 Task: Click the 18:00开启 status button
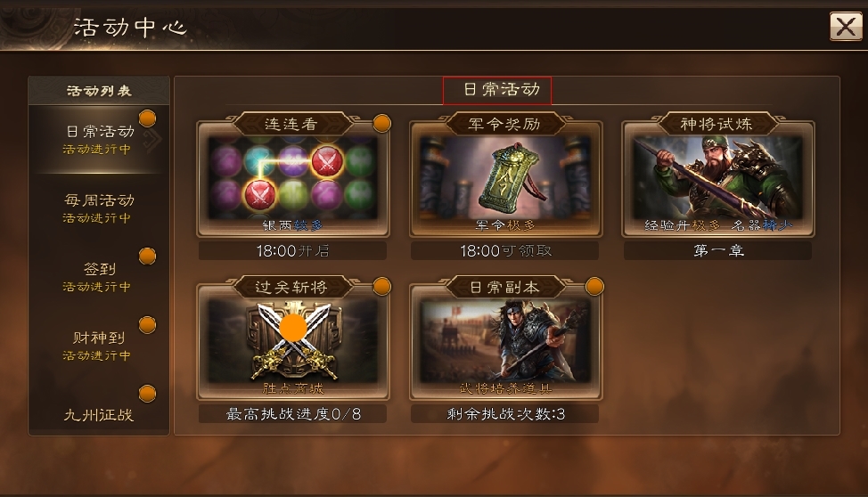pyautogui.click(x=293, y=250)
